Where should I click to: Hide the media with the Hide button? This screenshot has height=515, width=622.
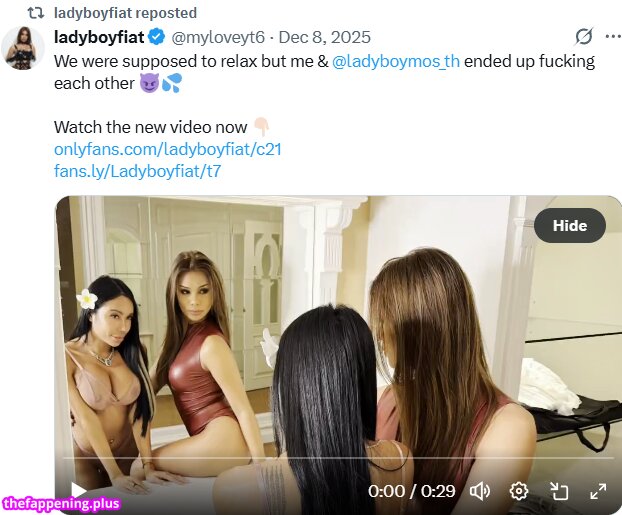tap(570, 225)
